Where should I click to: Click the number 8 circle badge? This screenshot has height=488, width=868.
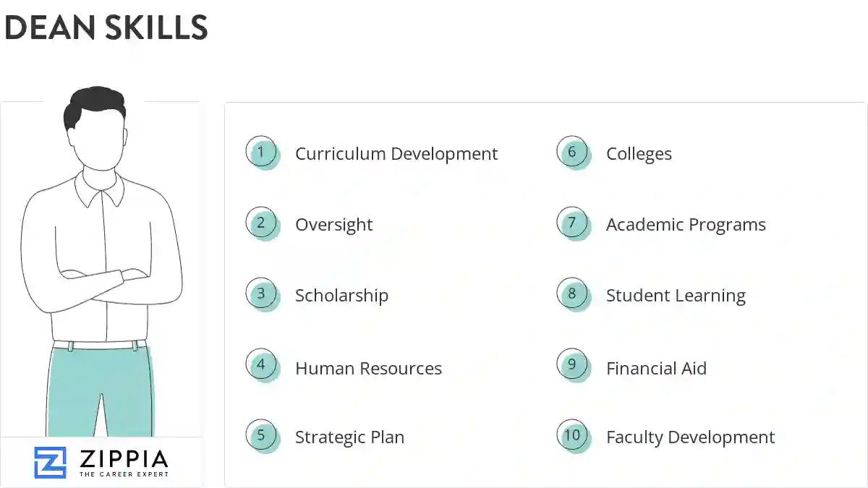572,294
